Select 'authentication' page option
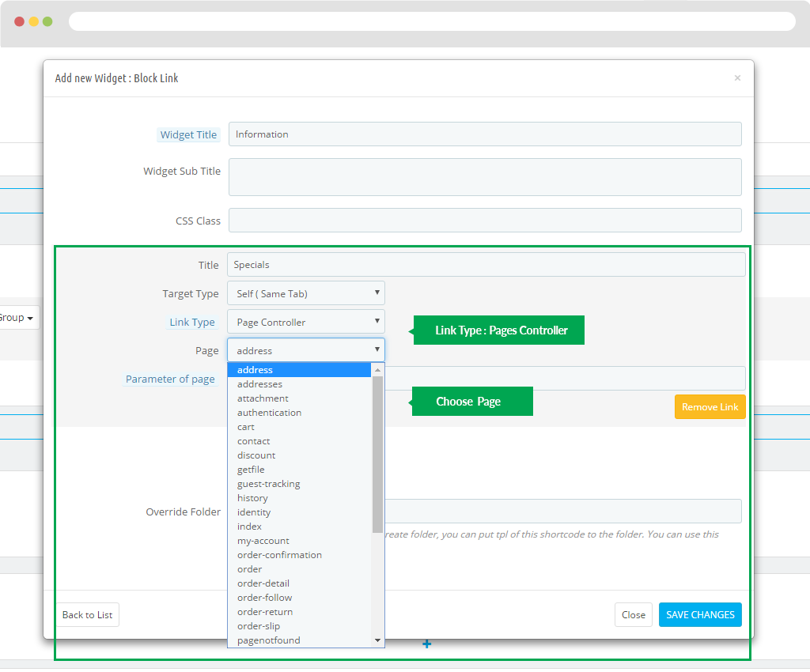 [x=269, y=413]
